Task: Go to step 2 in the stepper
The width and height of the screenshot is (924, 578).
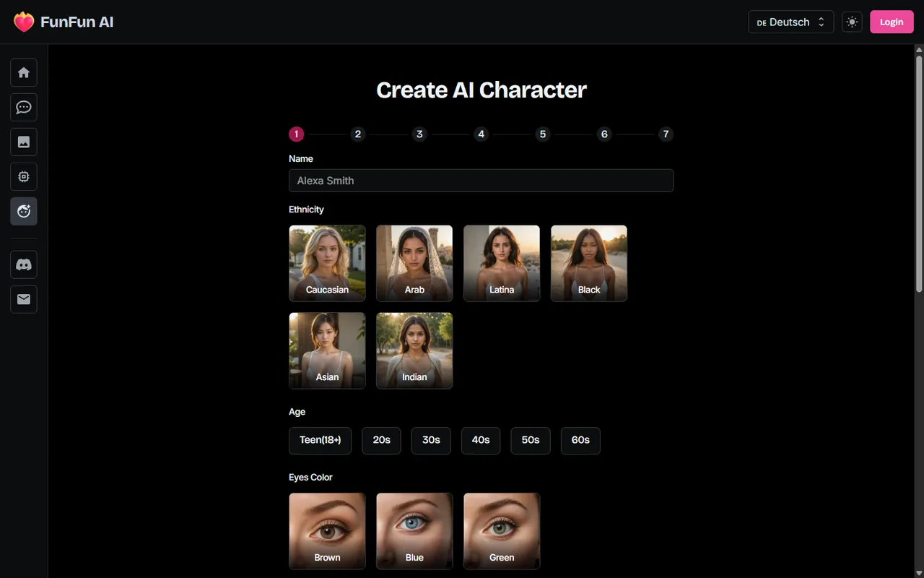Action: [357, 134]
